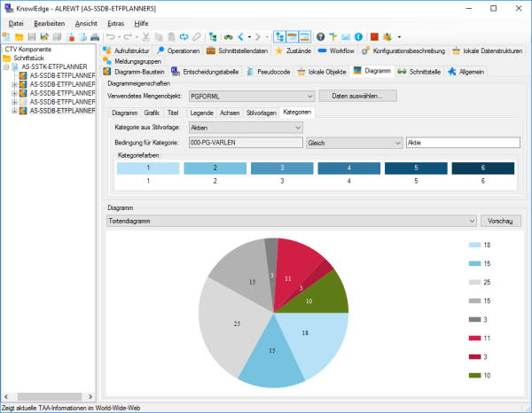Toggle the upper tab-row layout button
Screen dimensions: 532x413
coord(292,36)
